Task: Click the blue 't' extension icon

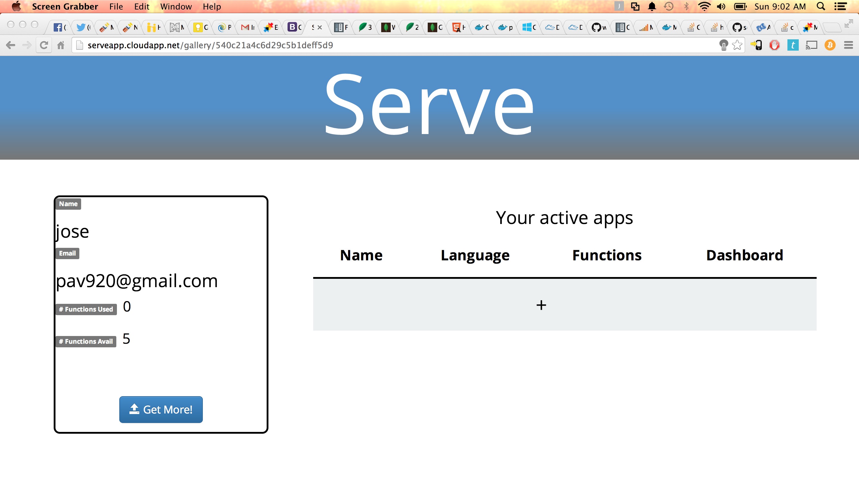Action: click(793, 45)
